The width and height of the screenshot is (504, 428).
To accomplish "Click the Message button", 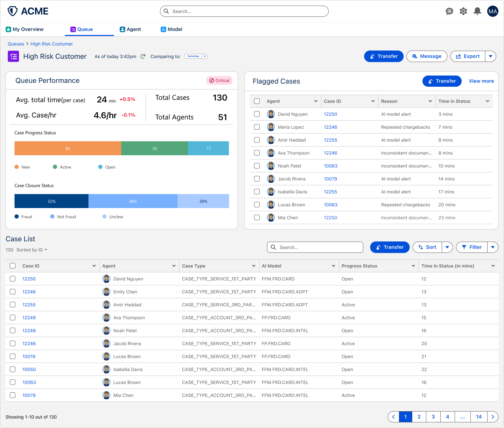I will pos(427,56).
